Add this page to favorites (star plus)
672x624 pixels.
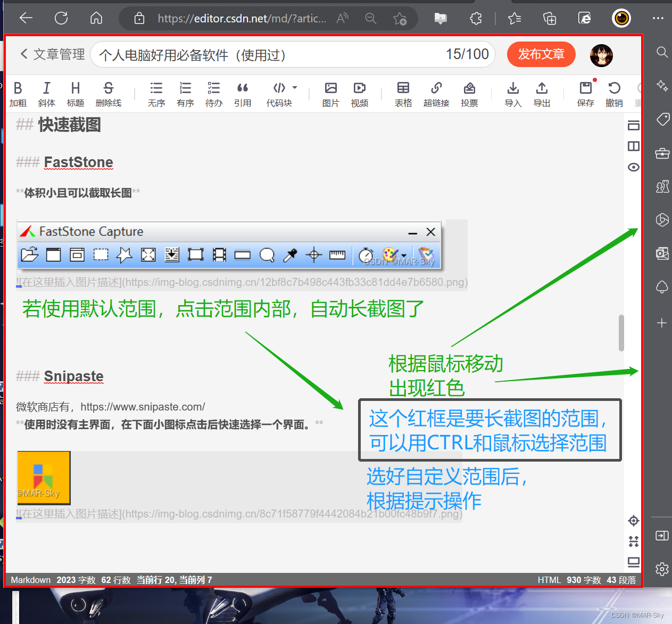pyautogui.click(x=400, y=19)
